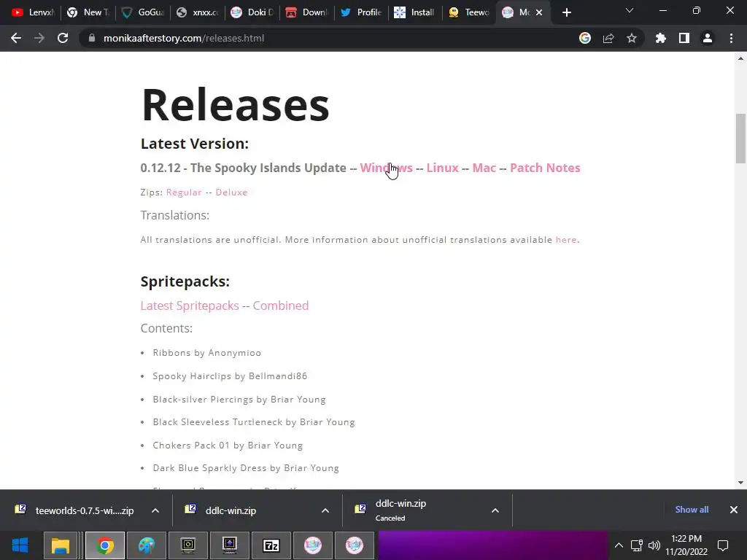Go back to the previous page
This screenshot has height=560, width=747.
(16, 38)
